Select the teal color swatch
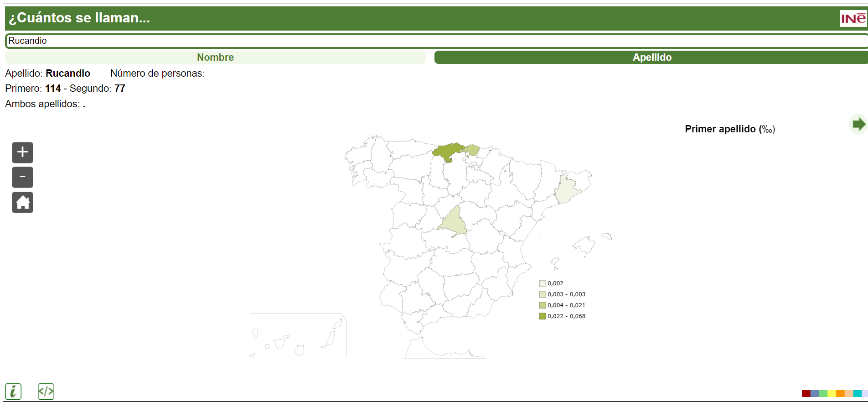 [x=857, y=393]
